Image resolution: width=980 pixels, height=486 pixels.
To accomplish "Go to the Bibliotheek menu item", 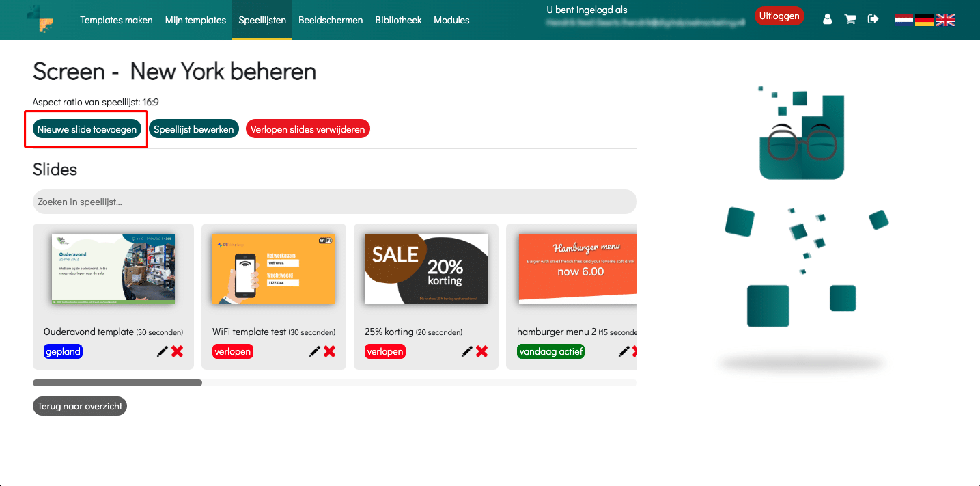I will (x=398, y=20).
